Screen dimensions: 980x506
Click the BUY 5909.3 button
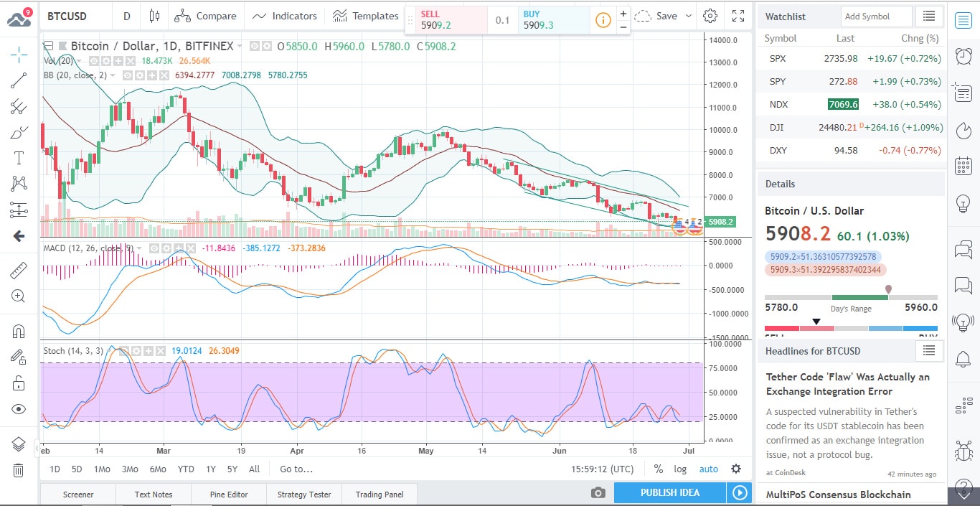point(554,20)
